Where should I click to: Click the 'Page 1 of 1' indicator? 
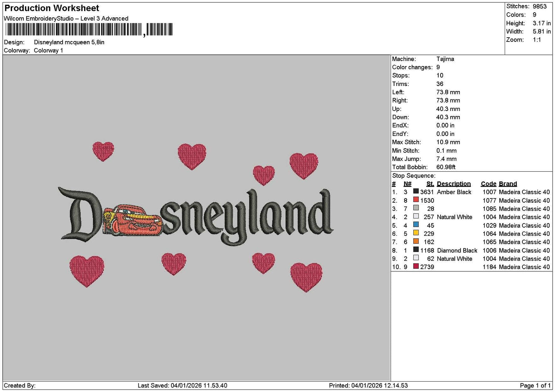click(x=535, y=385)
